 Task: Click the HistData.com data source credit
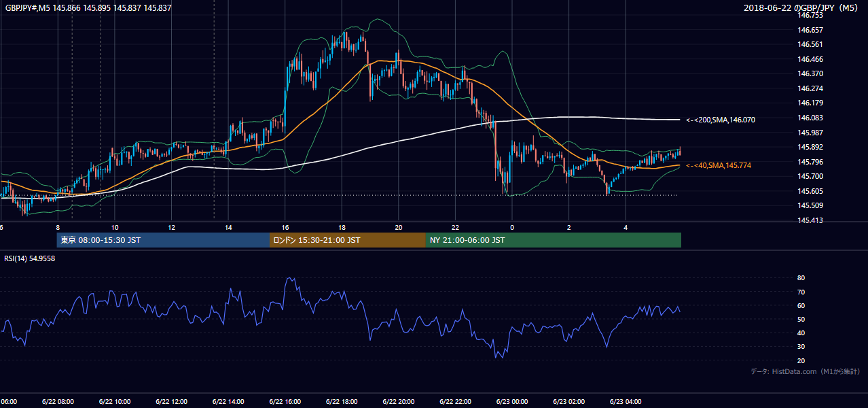(805, 371)
